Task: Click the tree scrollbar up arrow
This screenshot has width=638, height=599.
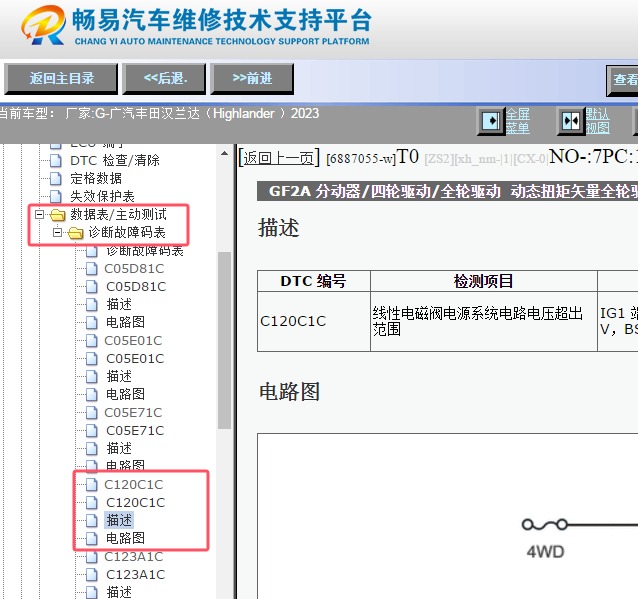Action: point(224,154)
